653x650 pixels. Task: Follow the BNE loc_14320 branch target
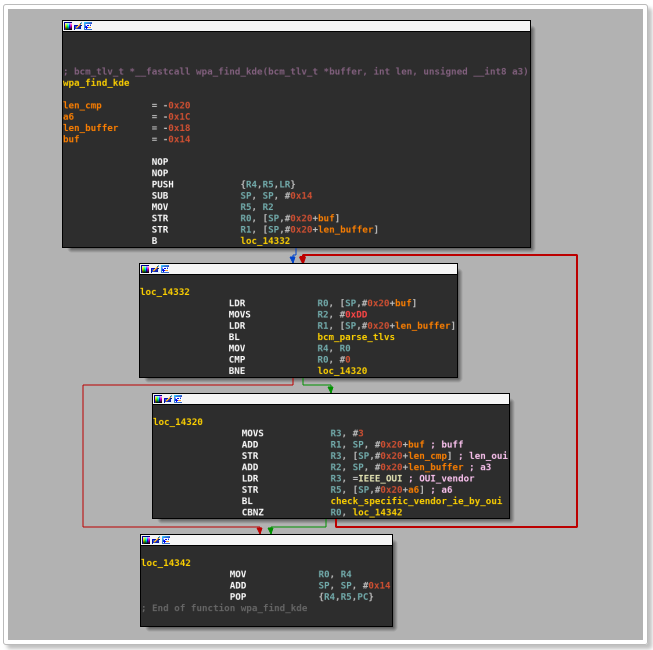342,371
